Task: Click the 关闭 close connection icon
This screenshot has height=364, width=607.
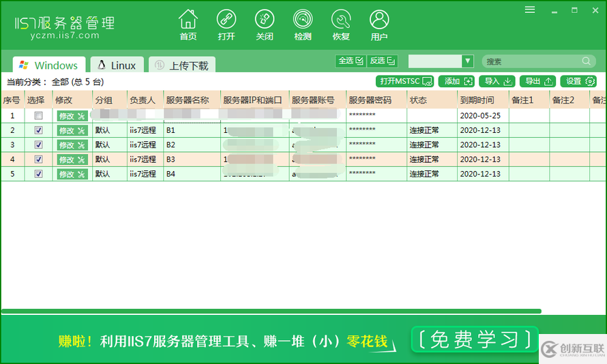Action: point(265,20)
